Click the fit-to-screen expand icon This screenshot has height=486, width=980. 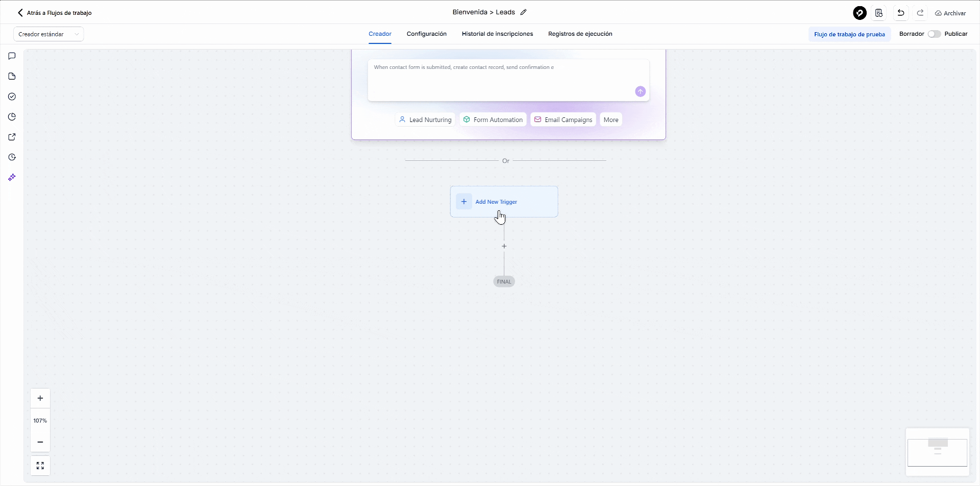40,466
